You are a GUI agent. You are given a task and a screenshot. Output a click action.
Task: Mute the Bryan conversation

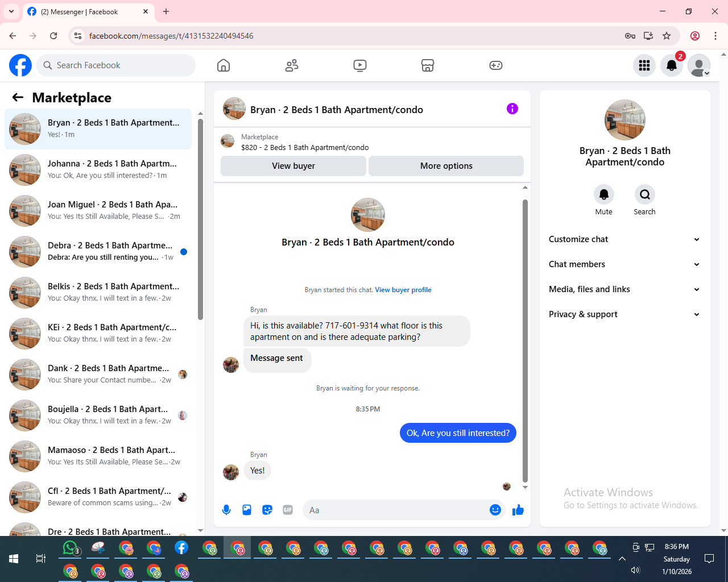604,194
